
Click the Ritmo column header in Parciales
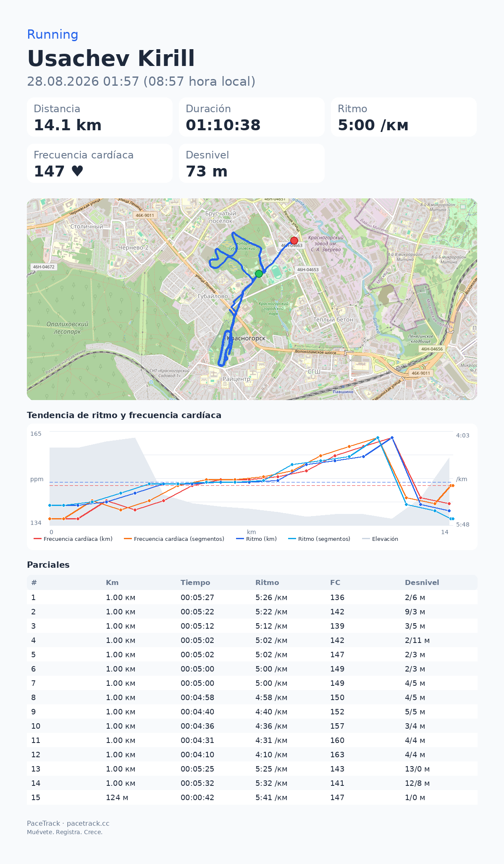(x=267, y=582)
